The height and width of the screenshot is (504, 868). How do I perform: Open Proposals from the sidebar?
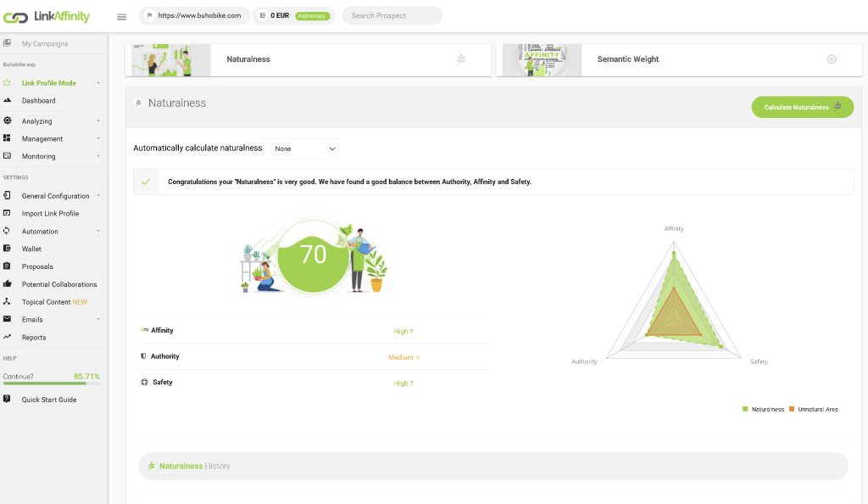(37, 266)
